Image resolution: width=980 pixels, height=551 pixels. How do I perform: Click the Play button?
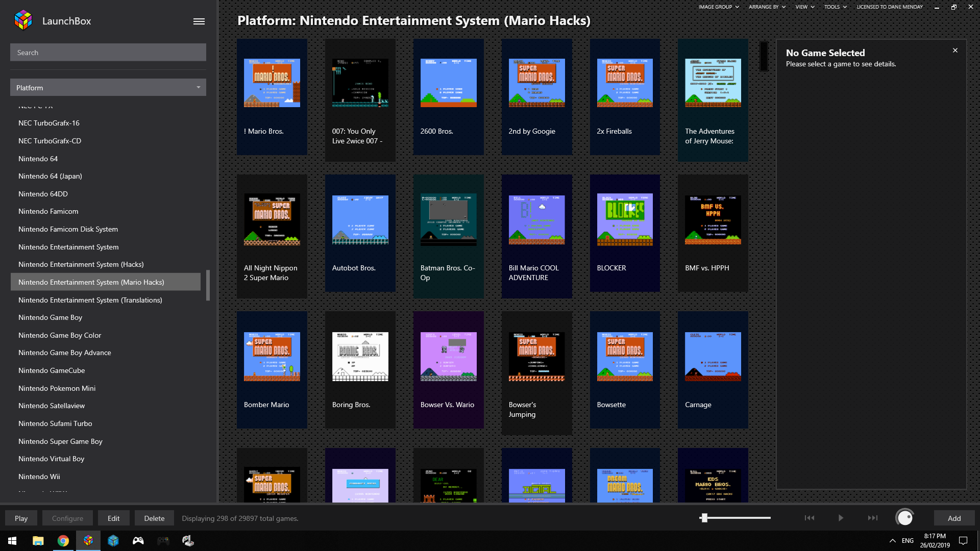pyautogui.click(x=21, y=518)
